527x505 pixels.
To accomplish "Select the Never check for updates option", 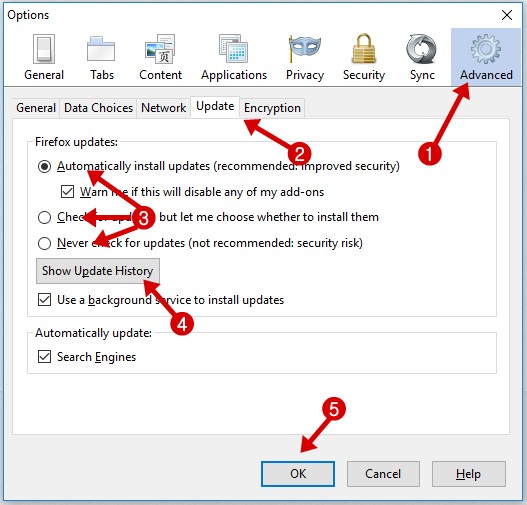I will (44, 243).
